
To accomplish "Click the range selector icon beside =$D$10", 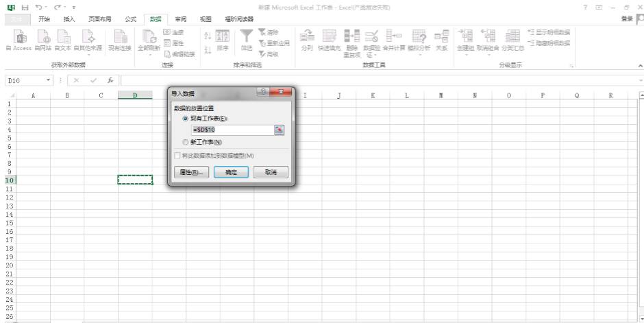I will tap(280, 130).
